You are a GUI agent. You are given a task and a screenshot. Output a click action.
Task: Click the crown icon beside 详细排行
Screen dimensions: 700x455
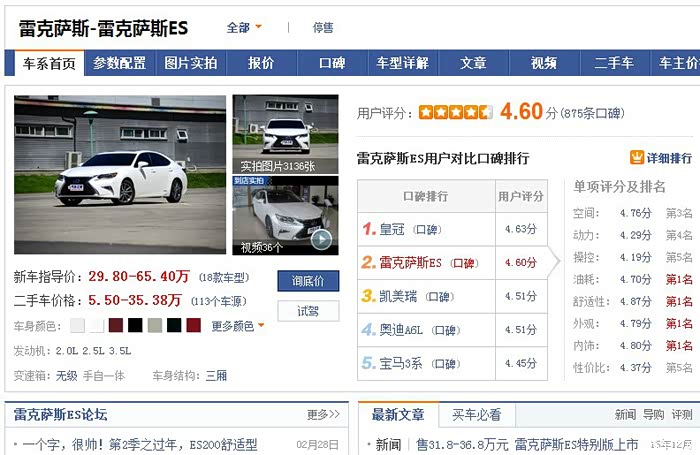(637, 157)
